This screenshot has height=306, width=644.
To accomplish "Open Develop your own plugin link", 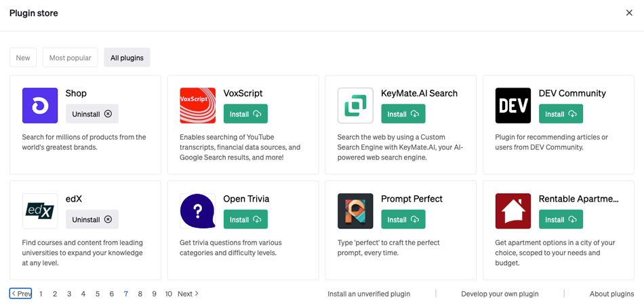I will pos(500,294).
